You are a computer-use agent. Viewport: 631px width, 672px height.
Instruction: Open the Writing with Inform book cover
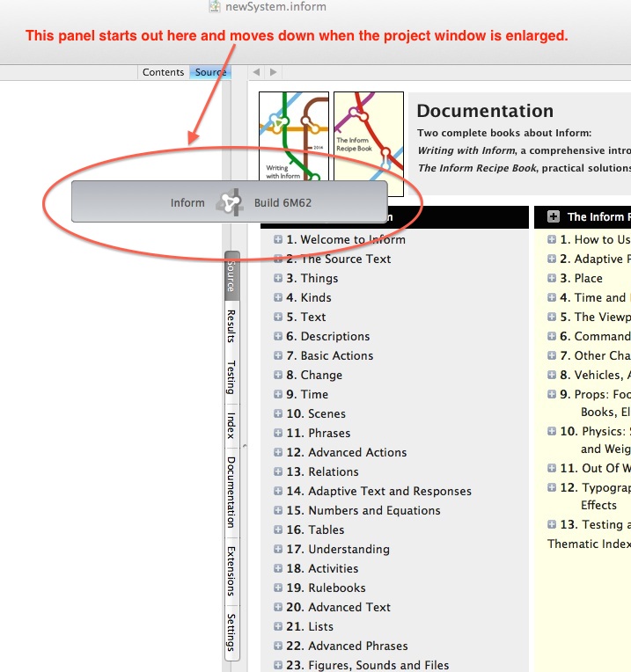294,135
